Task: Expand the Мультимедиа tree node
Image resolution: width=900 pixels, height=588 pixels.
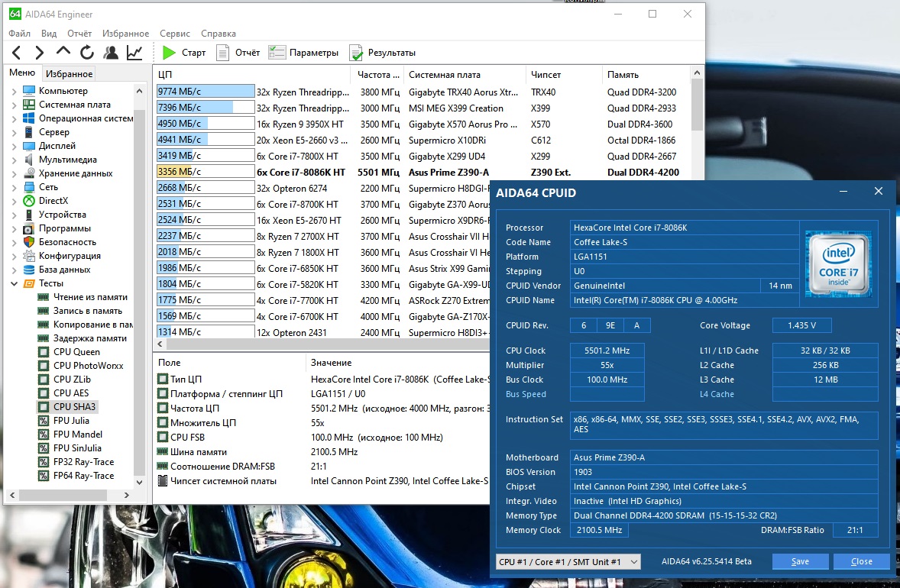Action: point(14,160)
